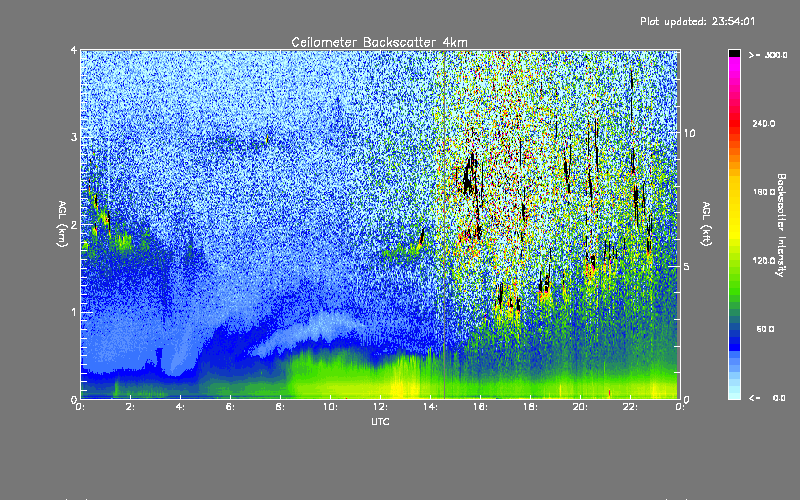Screen dimensions: 800x500
Task: Click the "6:" UTC hour tick
Action: coord(231,407)
